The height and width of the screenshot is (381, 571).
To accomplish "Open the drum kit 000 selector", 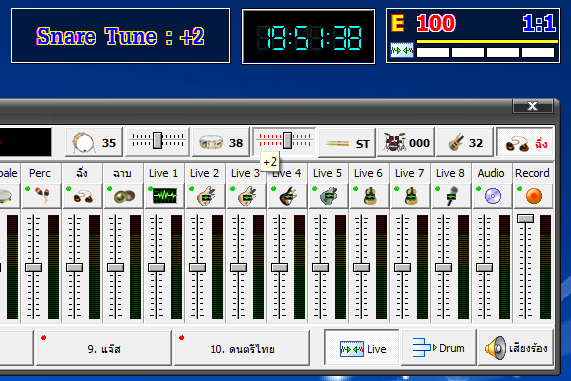I will coord(406,142).
